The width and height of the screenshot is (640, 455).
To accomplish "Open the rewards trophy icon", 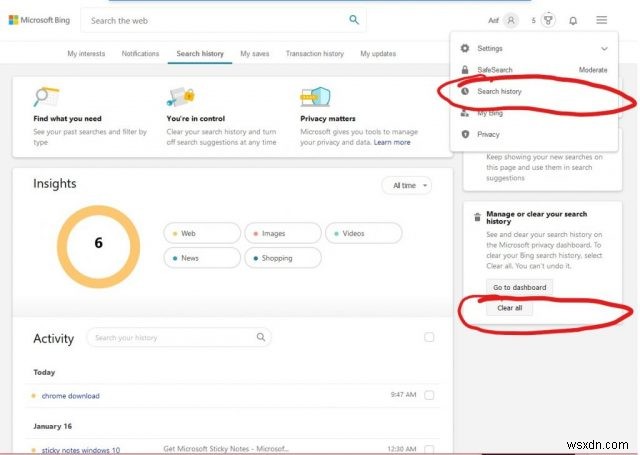I will point(548,20).
